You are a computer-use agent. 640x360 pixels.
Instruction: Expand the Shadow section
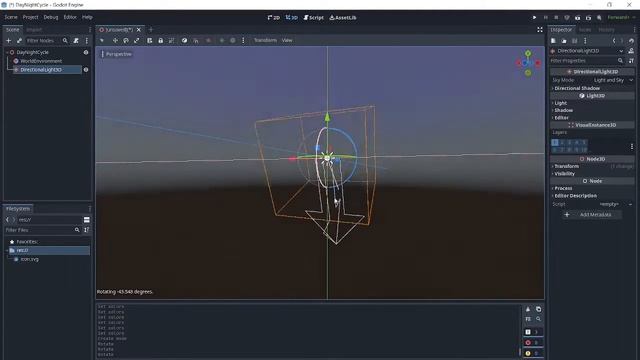click(562, 111)
